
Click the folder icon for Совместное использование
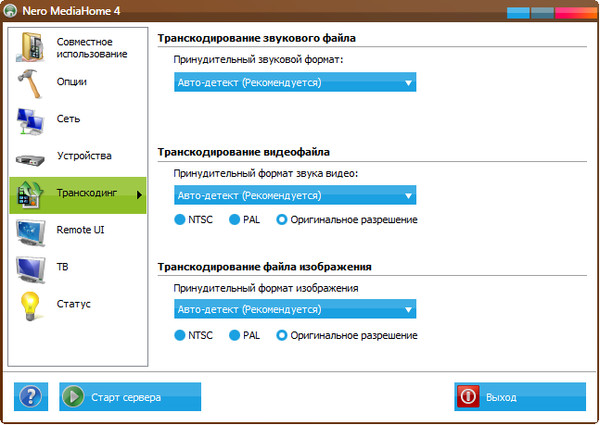pyautogui.click(x=30, y=48)
